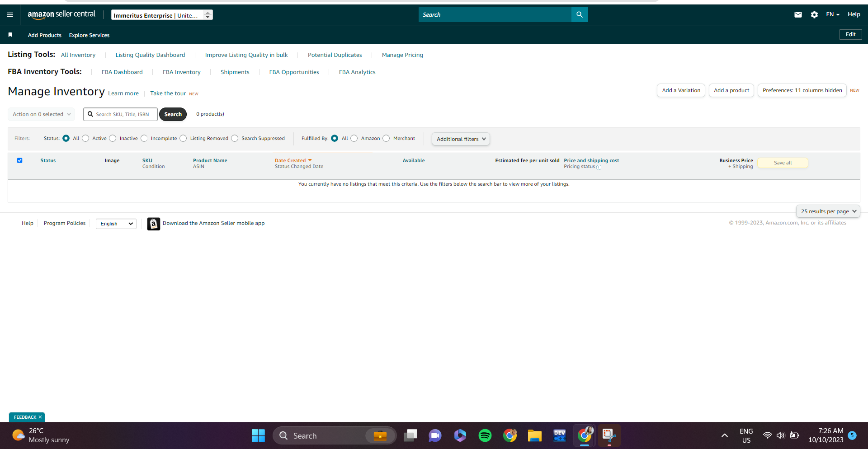Open the Snipping Tool taskbar icon
This screenshot has height=449, width=868.
(609, 436)
